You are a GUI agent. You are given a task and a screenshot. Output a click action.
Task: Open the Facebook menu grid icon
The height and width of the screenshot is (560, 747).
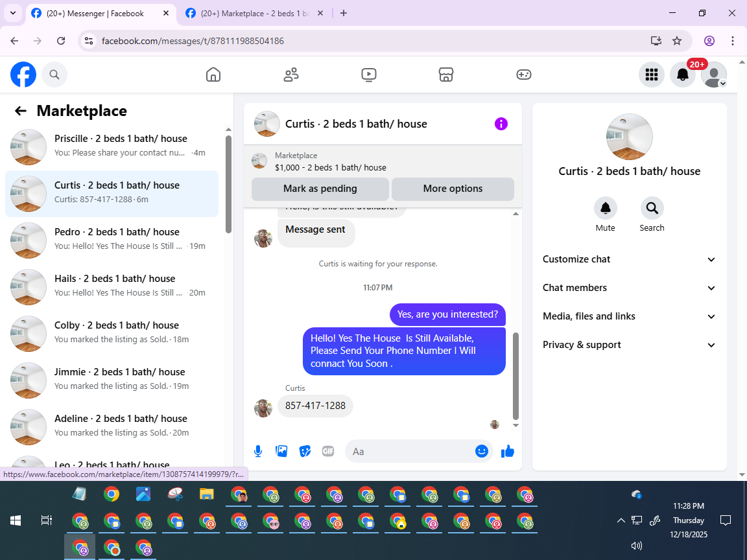[x=651, y=75]
